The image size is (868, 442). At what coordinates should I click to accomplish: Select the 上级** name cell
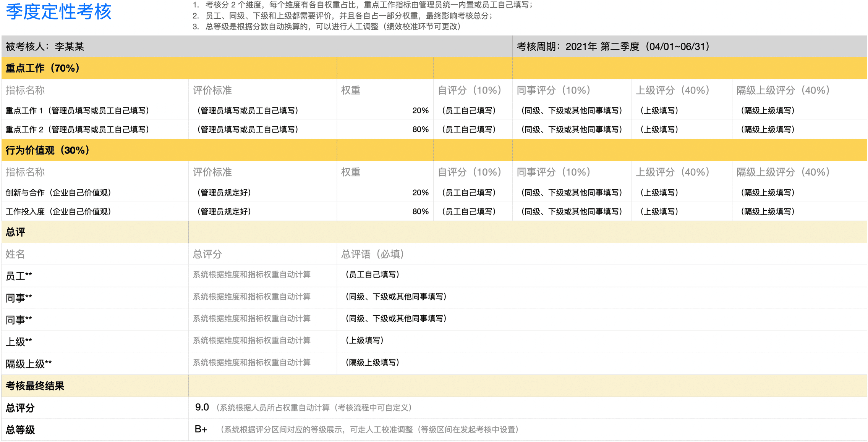click(x=95, y=342)
